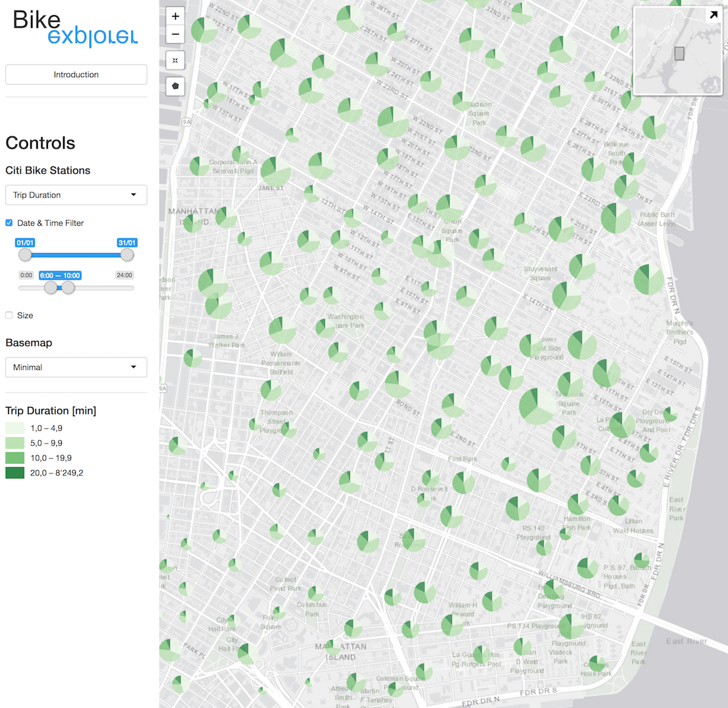Image resolution: width=728 pixels, height=708 pixels.
Task: Click the pie chart near Public Bath label
Action: 616,218
